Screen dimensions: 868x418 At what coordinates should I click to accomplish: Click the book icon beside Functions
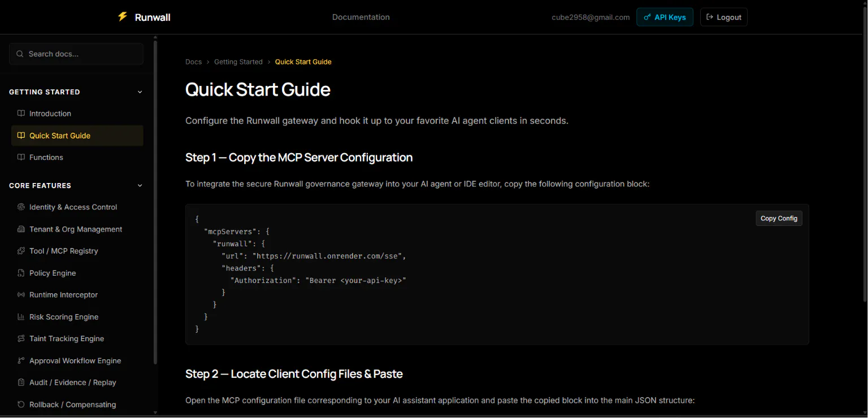pyautogui.click(x=21, y=158)
